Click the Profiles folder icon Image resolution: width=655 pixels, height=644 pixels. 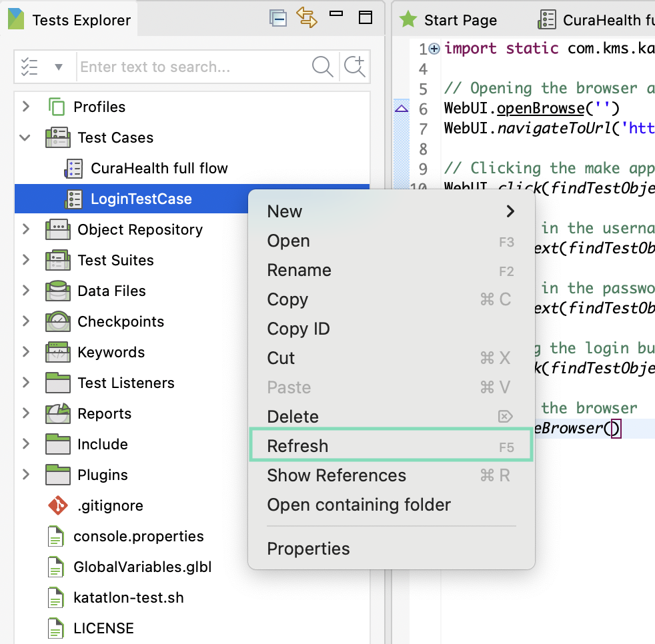(x=57, y=107)
